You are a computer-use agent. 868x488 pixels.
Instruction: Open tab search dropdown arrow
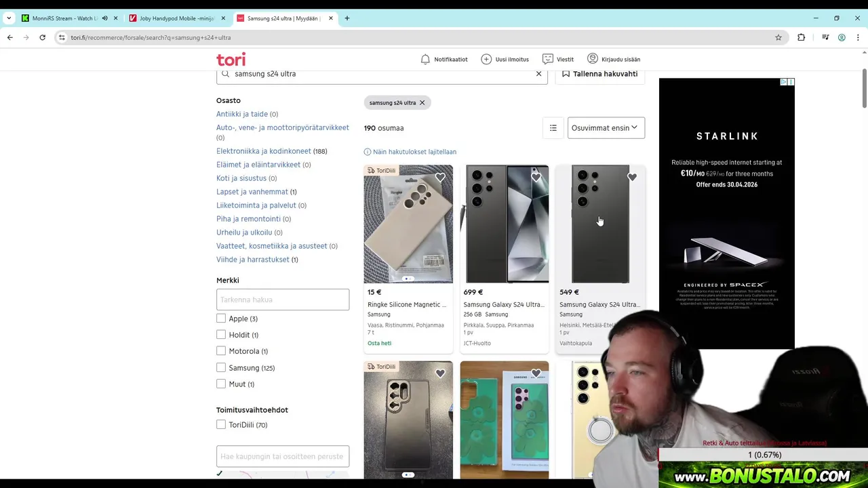(x=8, y=18)
